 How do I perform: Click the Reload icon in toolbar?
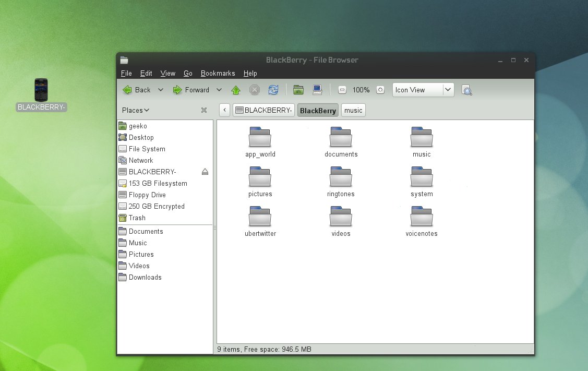273,90
